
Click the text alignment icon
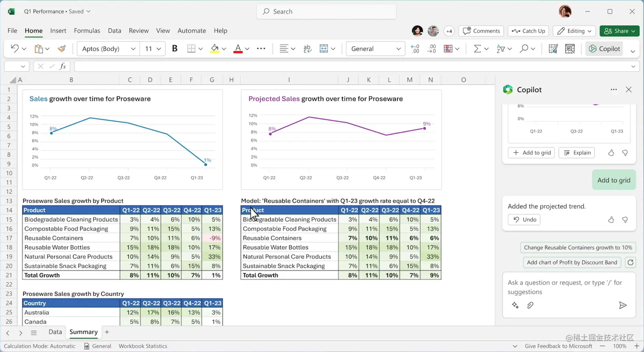(x=284, y=49)
